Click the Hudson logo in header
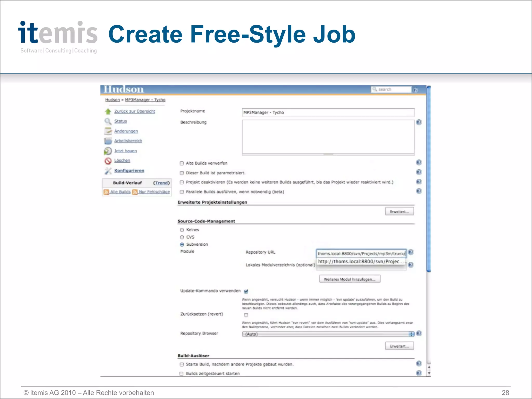 coord(123,89)
